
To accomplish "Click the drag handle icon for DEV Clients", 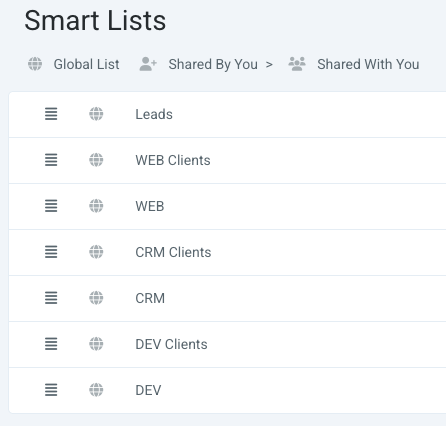I will tap(51, 344).
